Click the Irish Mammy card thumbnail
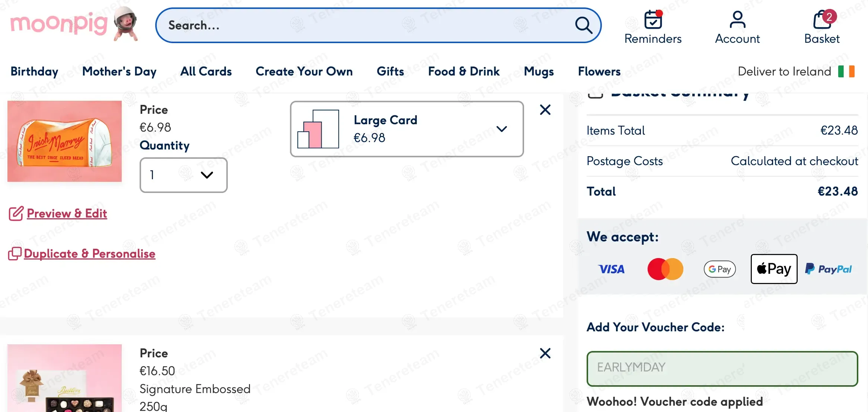 pyautogui.click(x=64, y=141)
